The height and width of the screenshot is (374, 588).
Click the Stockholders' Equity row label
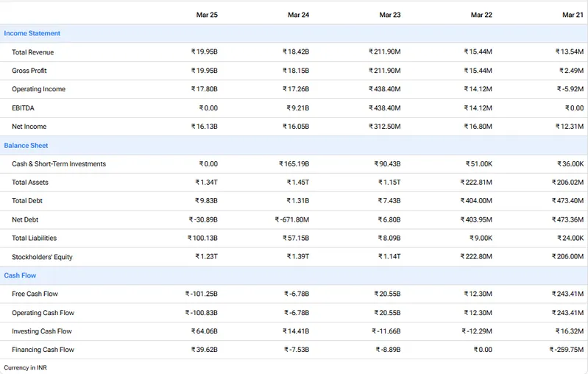point(42,257)
